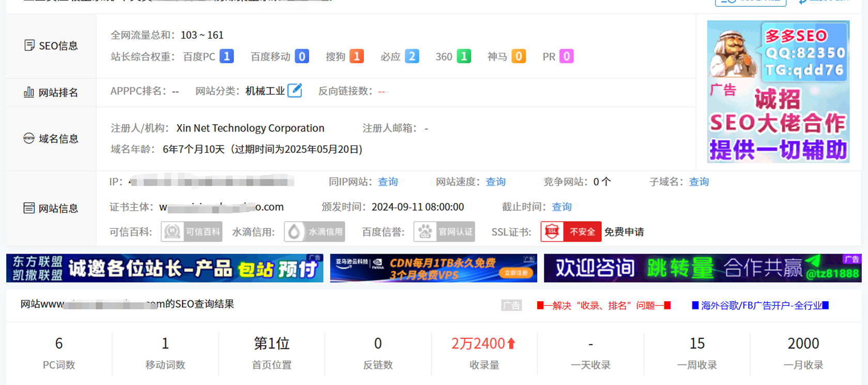The width and height of the screenshot is (868, 385).
Task: Click the 颁发时间 2024-09-11 08:00:00 value
Action: click(x=418, y=207)
